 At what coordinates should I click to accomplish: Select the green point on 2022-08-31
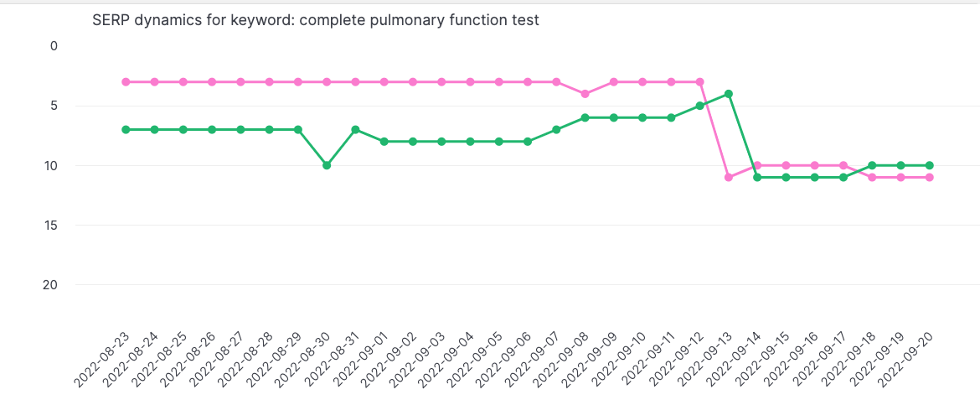355,130
